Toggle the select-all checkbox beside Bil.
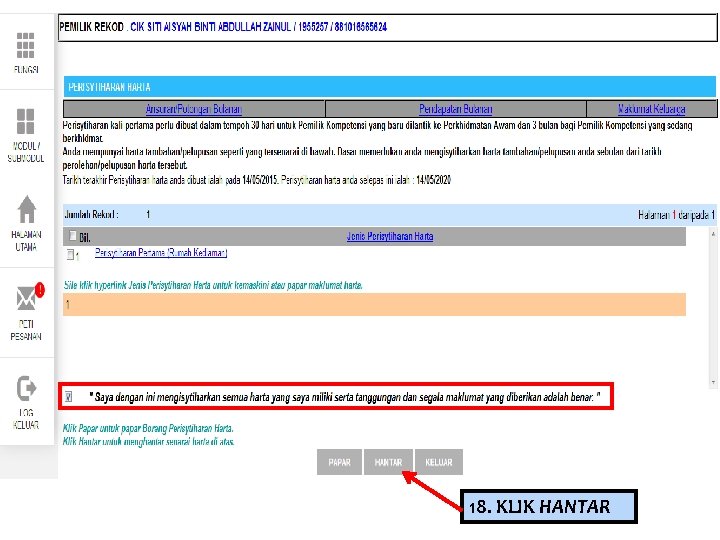Viewport: 720px width, 540px height. pyautogui.click(x=73, y=236)
